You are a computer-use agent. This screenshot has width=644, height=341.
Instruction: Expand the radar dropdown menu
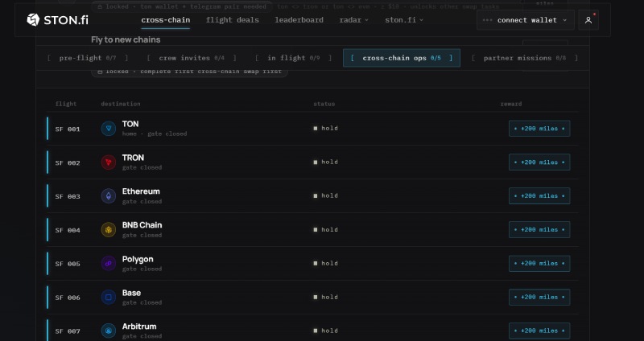point(353,19)
